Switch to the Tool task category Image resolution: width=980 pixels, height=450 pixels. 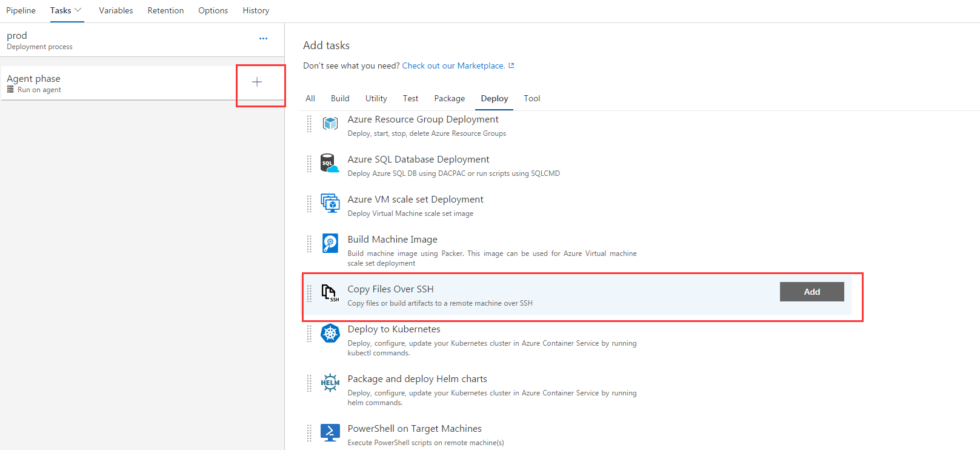[x=532, y=98]
